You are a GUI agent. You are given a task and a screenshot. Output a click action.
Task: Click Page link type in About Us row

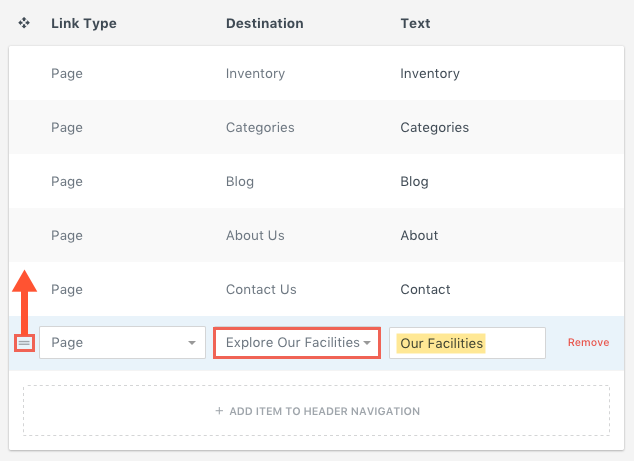[67, 235]
